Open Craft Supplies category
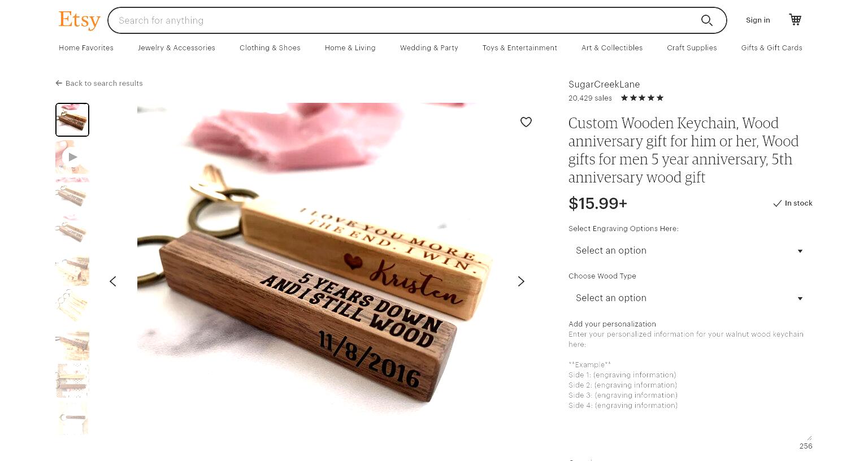This screenshot has width=868, height=461. tap(692, 48)
